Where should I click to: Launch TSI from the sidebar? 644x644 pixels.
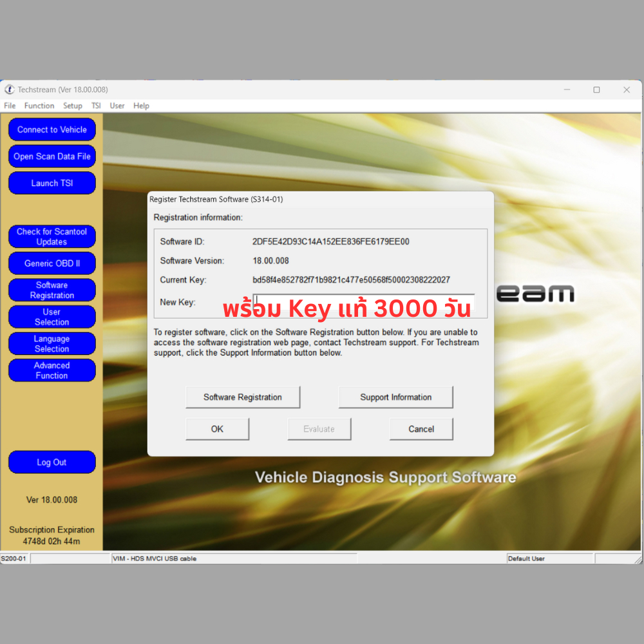coord(52,183)
